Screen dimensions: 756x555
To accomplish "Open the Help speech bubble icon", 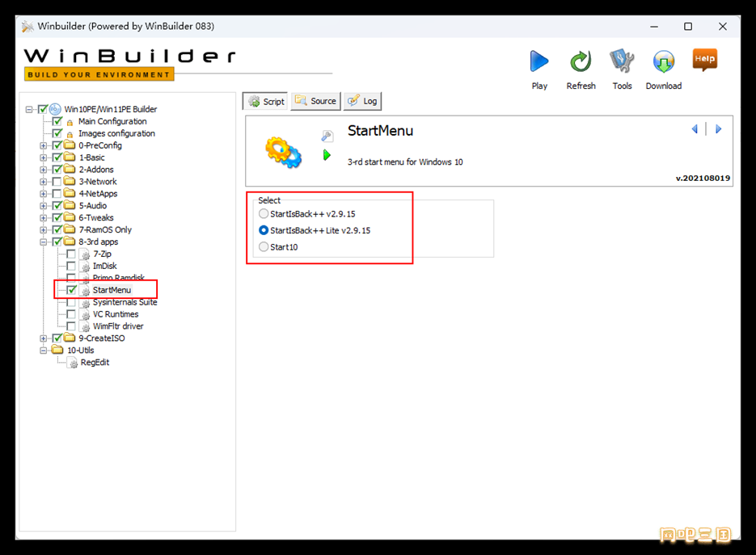I will coord(704,60).
